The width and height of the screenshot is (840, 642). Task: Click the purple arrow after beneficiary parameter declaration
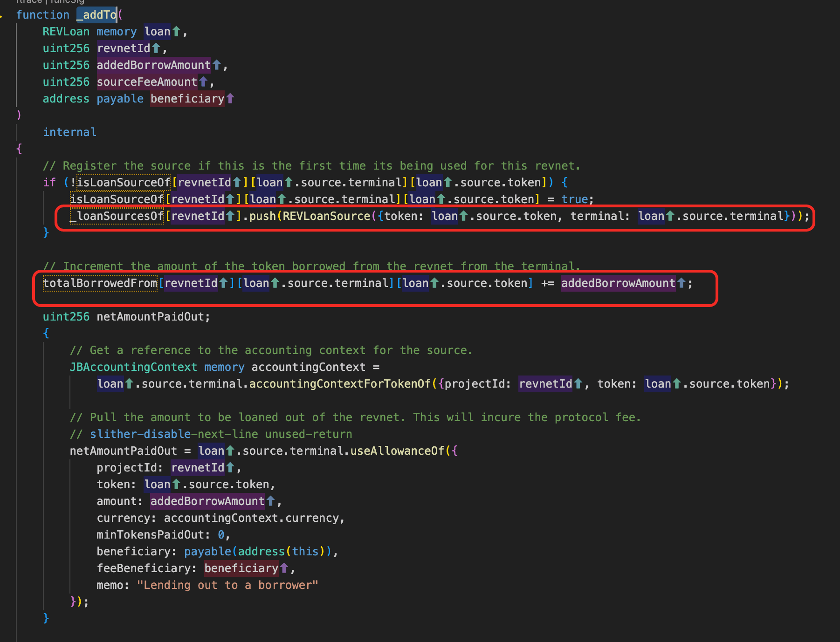pyautogui.click(x=230, y=99)
